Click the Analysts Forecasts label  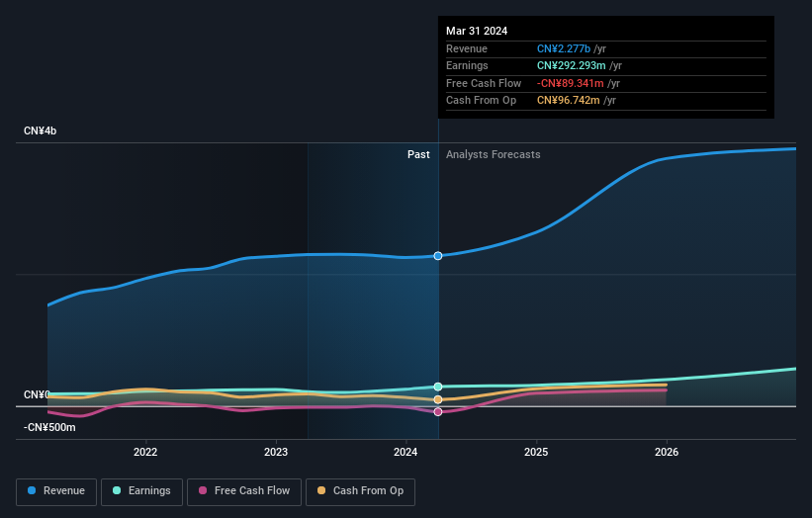tap(493, 154)
